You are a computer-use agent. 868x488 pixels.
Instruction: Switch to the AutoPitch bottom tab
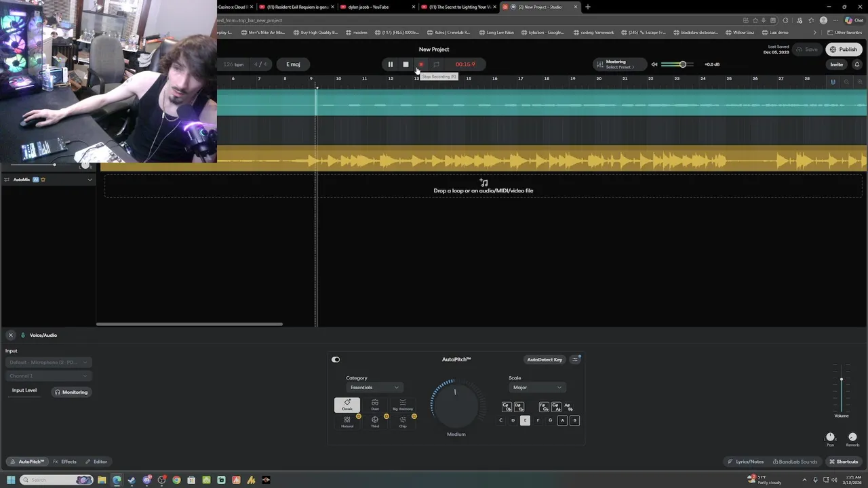(27, 462)
